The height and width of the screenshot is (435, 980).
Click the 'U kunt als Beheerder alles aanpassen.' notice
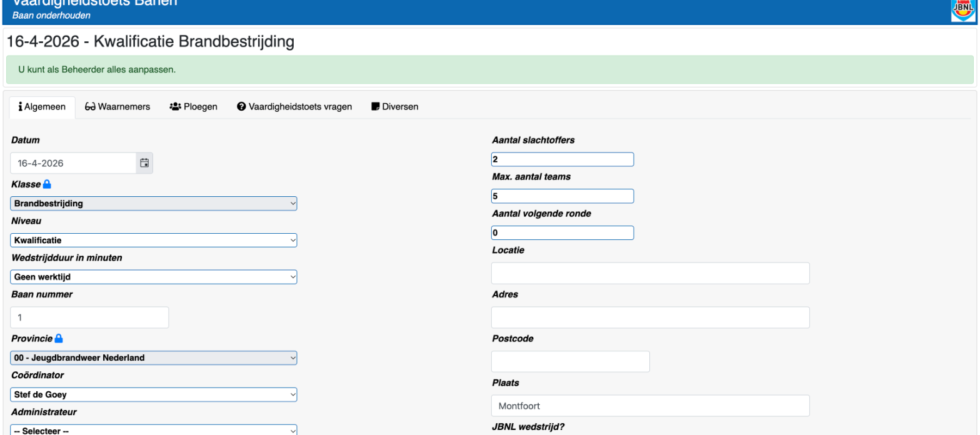tap(489, 69)
